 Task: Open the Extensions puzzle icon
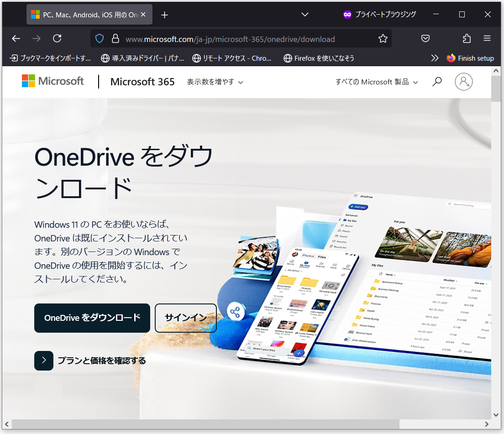point(467,39)
